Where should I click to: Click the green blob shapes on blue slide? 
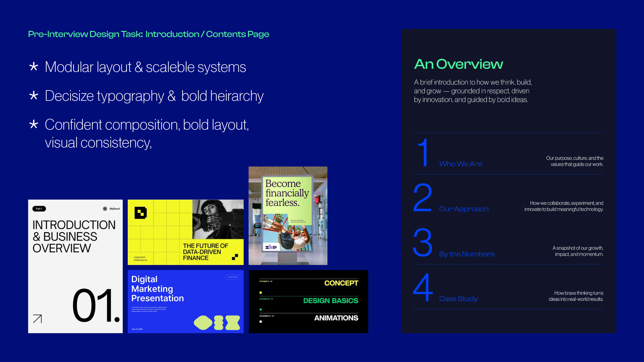[x=217, y=323]
